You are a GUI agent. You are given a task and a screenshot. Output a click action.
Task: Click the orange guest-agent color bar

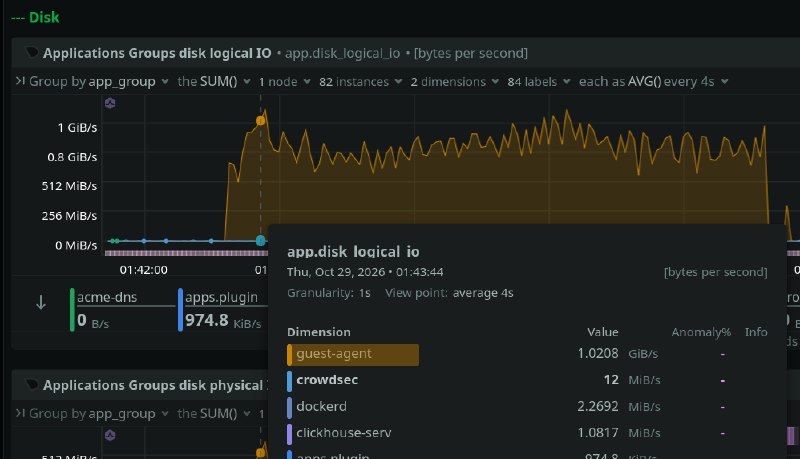pyautogui.click(x=289, y=354)
